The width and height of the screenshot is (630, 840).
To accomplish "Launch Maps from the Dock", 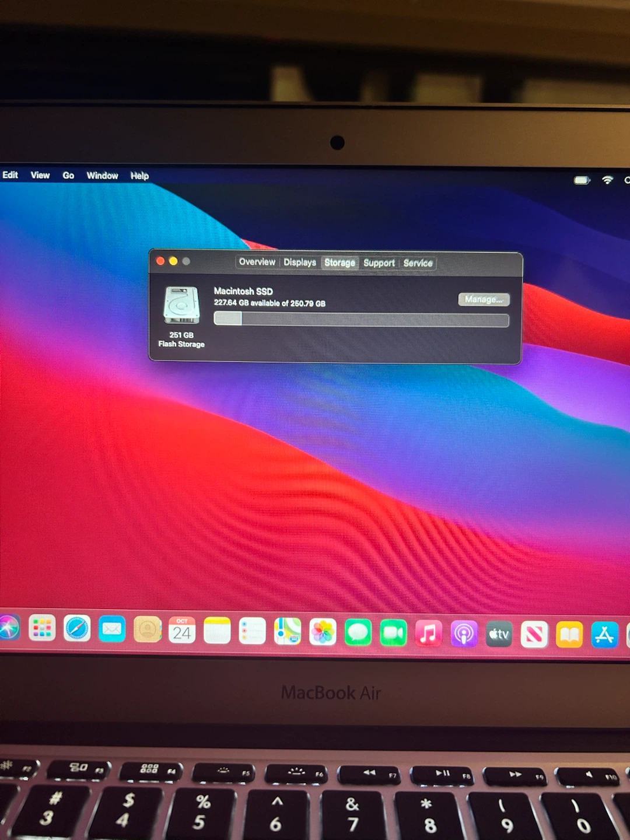I will coord(288,632).
